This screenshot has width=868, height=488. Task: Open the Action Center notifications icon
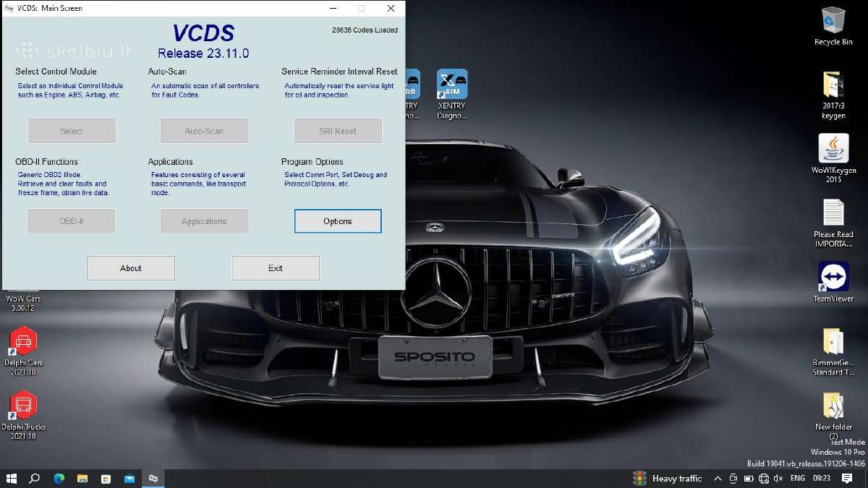848,479
